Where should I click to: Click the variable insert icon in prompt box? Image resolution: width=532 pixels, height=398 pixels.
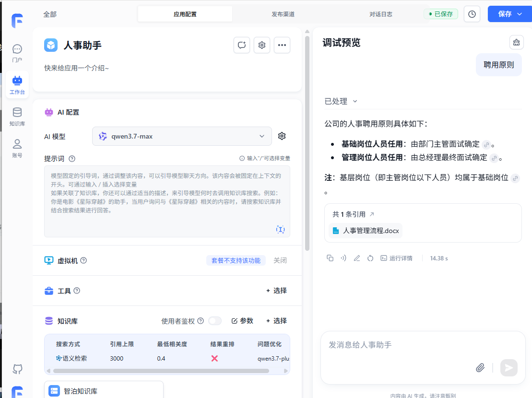(280, 230)
